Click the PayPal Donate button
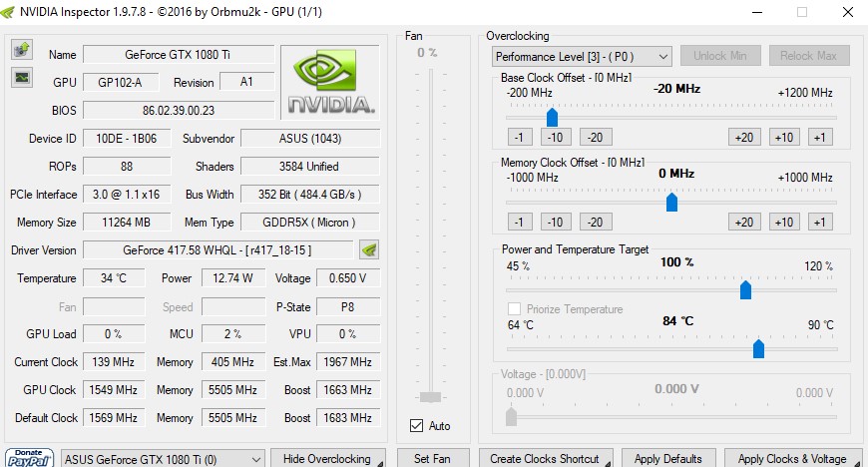Image resolution: width=868 pixels, height=467 pixels. (x=29, y=459)
